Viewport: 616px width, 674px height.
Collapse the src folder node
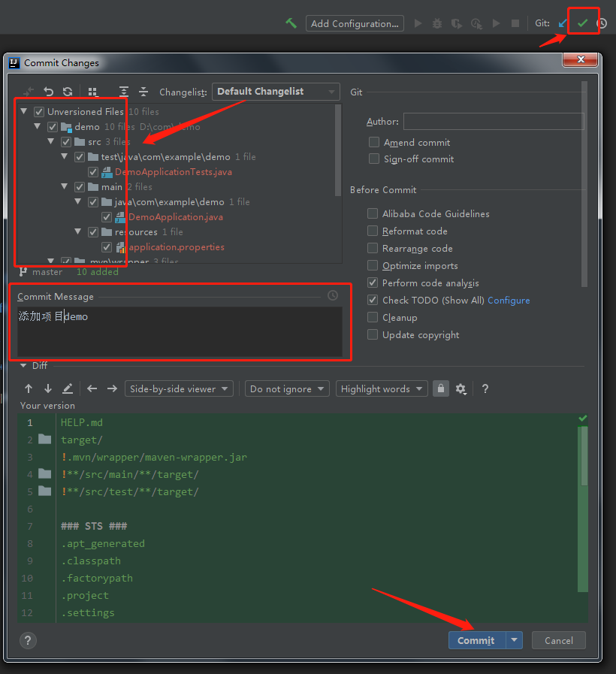51,141
